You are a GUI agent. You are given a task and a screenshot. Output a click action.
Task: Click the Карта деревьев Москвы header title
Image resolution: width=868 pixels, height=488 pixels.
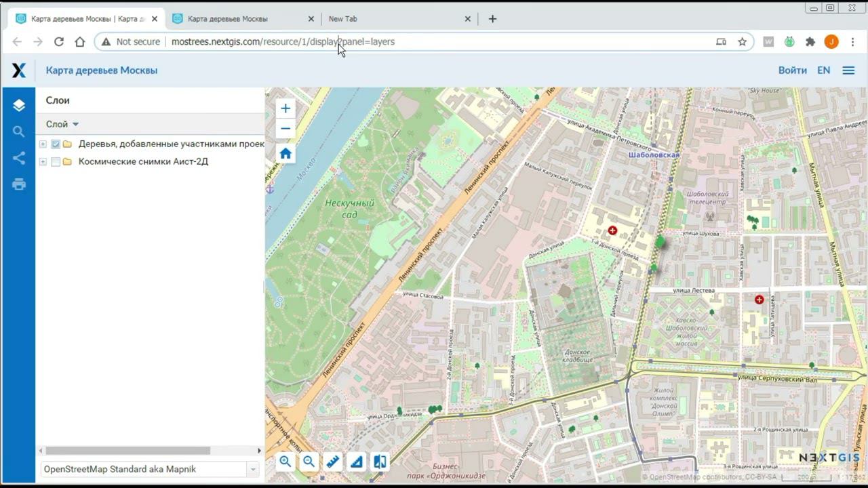click(102, 70)
